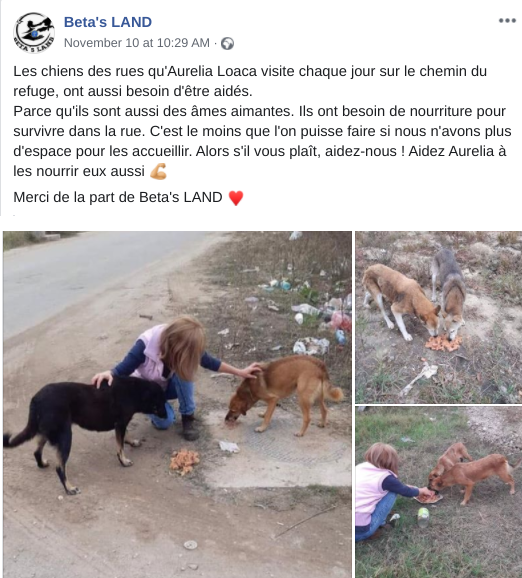Open the photo of woman feeding brown puppies
522x578 pixels.
[x=439, y=492]
